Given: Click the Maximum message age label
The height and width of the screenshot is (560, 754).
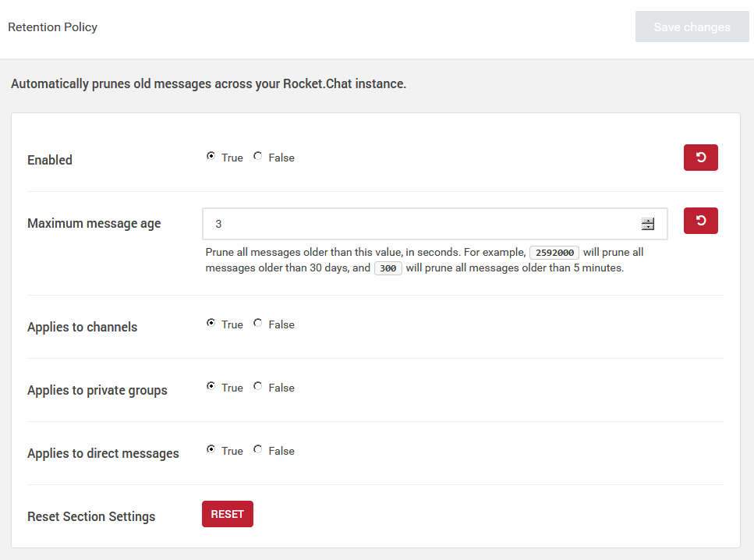Looking at the screenshot, I should pos(94,223).
